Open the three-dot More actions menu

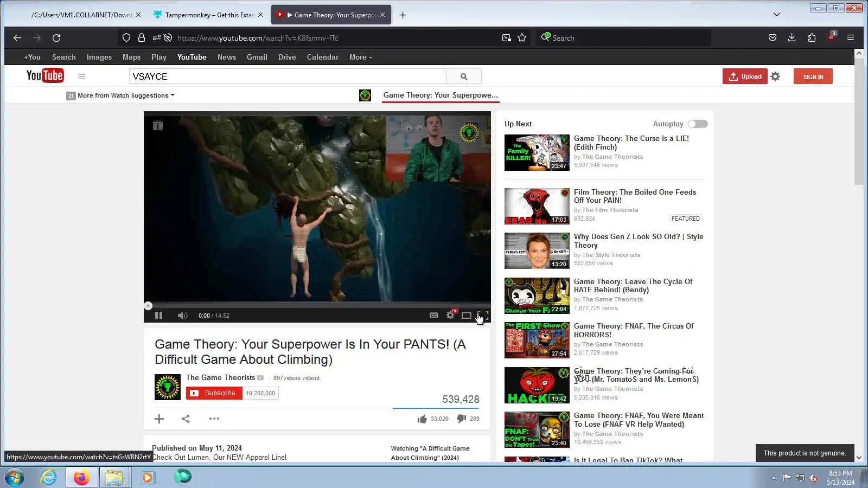pyautogui.click(x=214, y=419)
